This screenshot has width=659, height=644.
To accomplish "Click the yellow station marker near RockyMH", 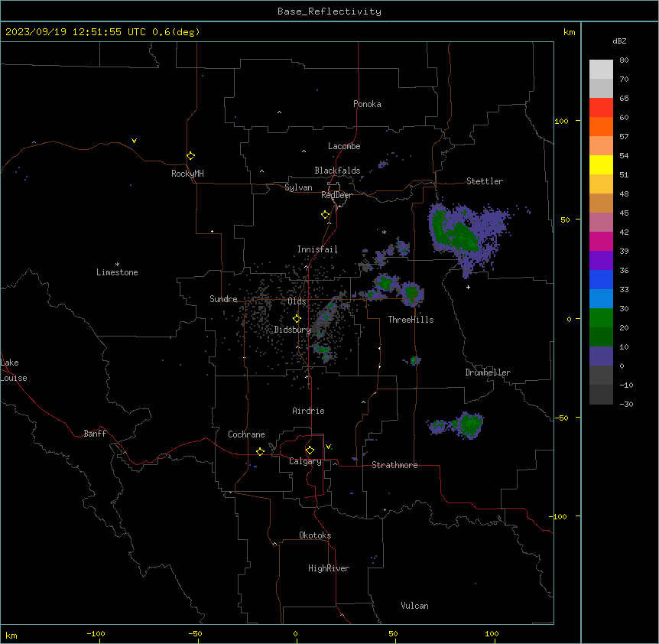I will (x=191, y=156).
